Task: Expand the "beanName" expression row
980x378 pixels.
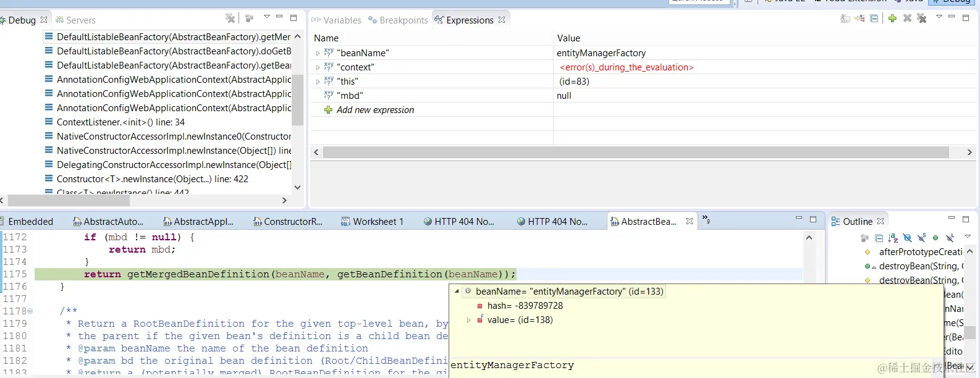Action: pyautogui.click(x=318, y=54)
